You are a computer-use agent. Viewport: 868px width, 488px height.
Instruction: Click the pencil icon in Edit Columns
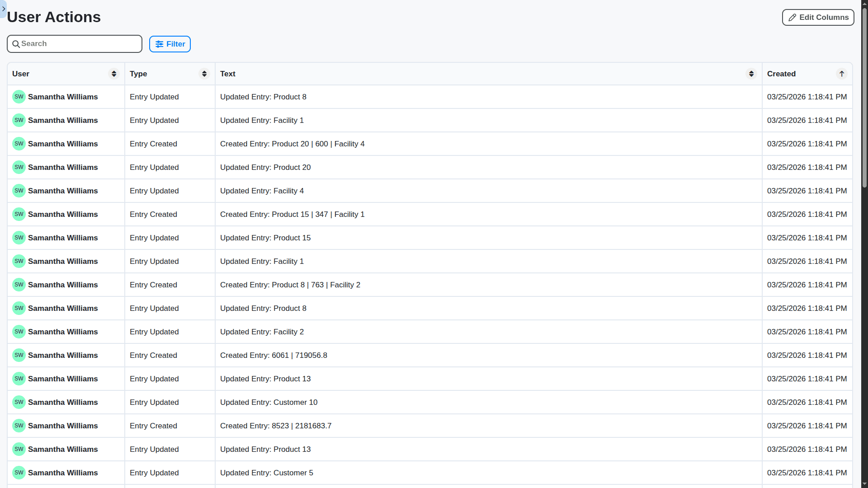[x=793, y=17]
